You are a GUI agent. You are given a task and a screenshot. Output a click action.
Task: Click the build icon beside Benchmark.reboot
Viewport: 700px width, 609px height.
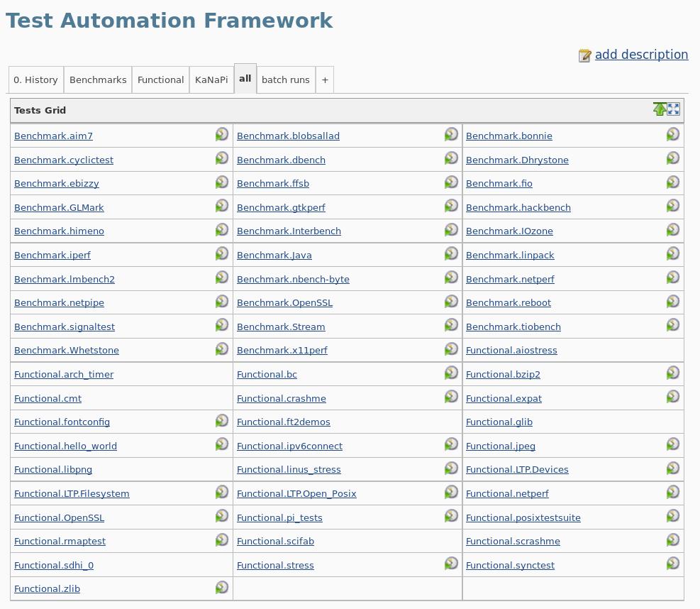coord(673,301)
